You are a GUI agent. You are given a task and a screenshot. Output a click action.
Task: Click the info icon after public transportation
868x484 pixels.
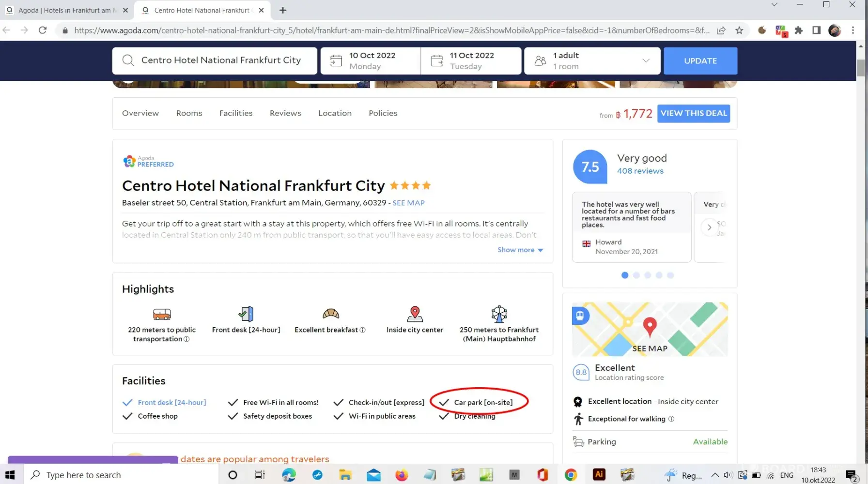click(186, 339)
